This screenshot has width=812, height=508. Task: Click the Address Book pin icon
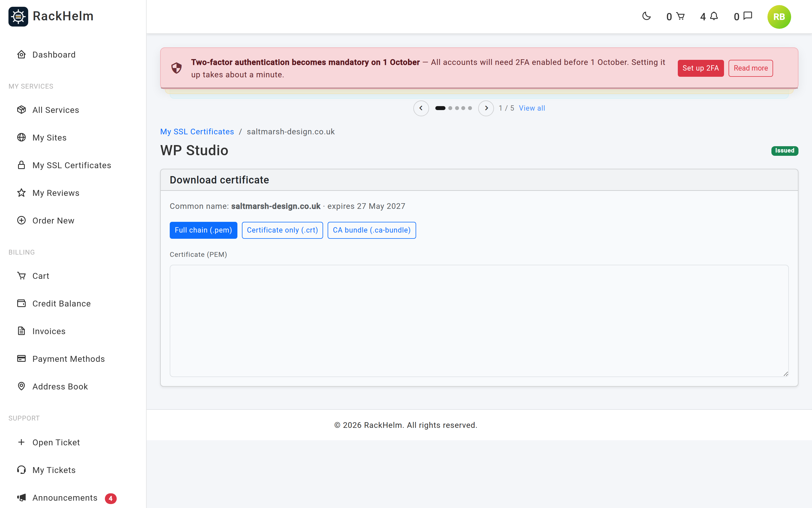21,386
